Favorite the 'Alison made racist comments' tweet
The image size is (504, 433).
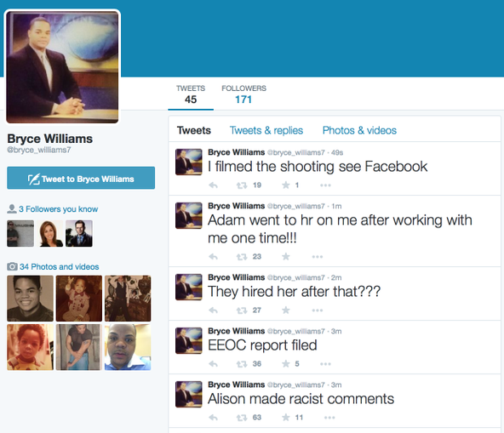(x=286, y=417)
